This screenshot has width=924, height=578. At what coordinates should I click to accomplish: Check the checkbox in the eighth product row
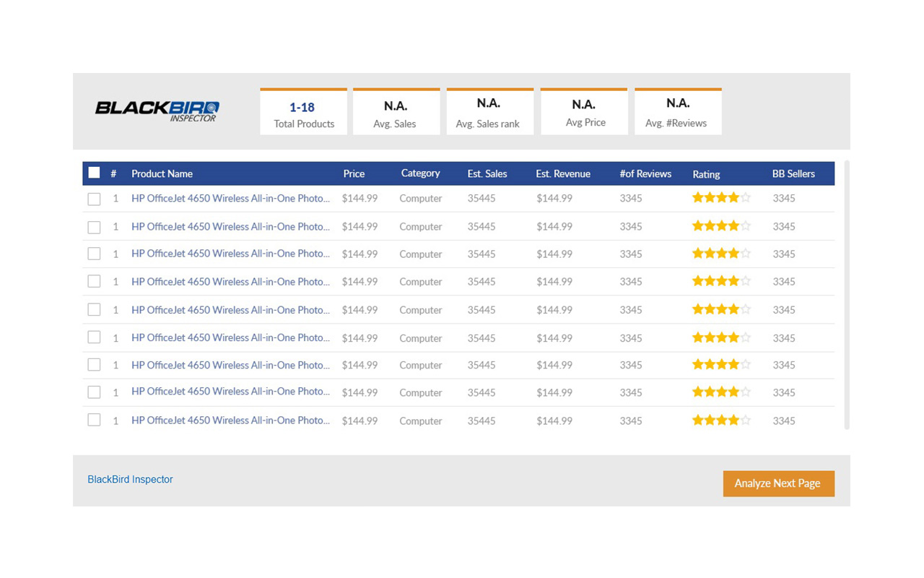tap(94, 392)
